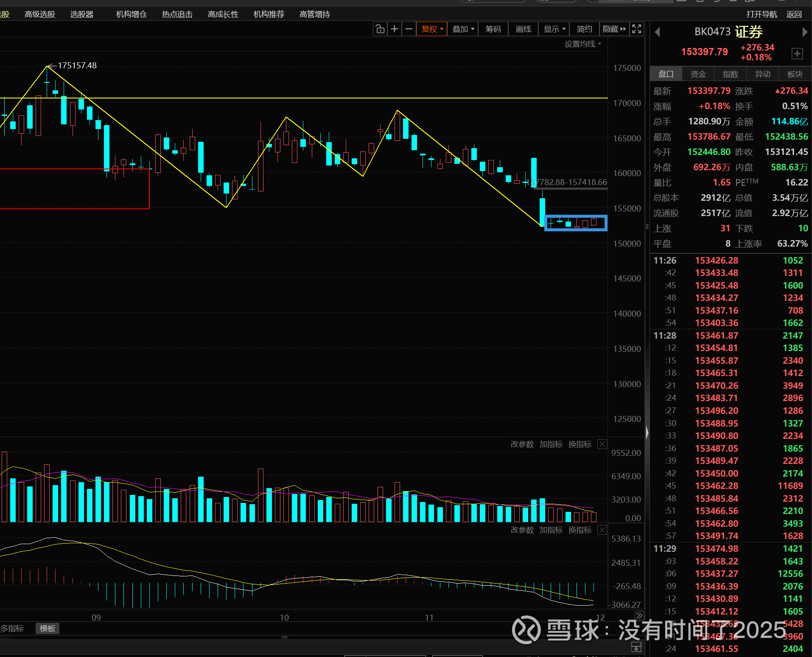Image resolution: width=812 pixels, height=657 pixels.
Task: Open the 显示 display dropdown
Action: tap(554, 29)
